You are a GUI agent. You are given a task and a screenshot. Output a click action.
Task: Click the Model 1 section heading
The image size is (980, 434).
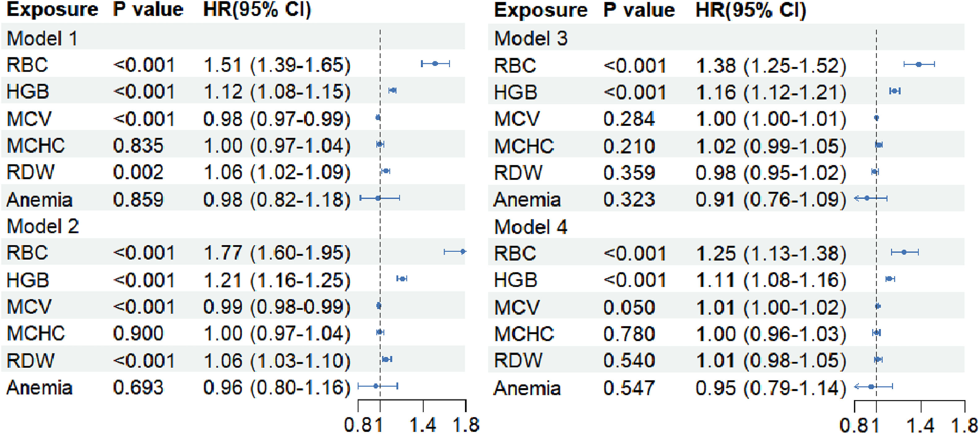coord(42,38)
